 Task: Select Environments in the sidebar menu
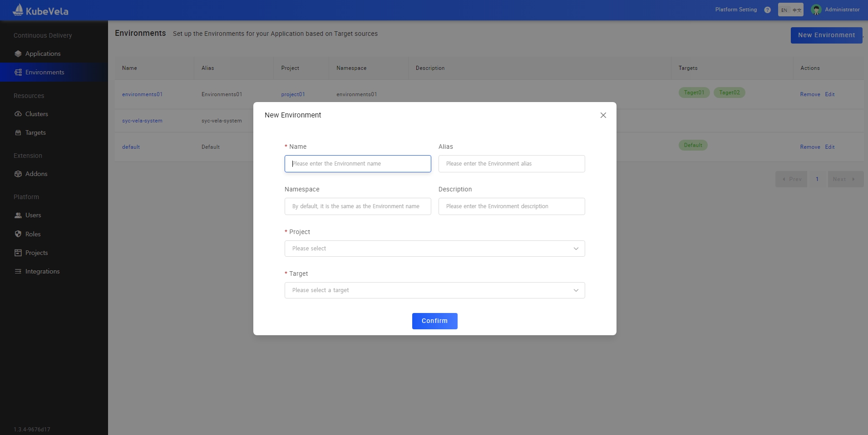click(x=44, y=72)
